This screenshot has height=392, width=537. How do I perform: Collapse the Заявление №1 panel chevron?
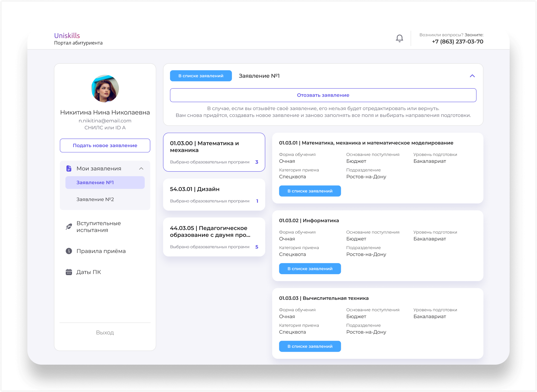[472, 76]
